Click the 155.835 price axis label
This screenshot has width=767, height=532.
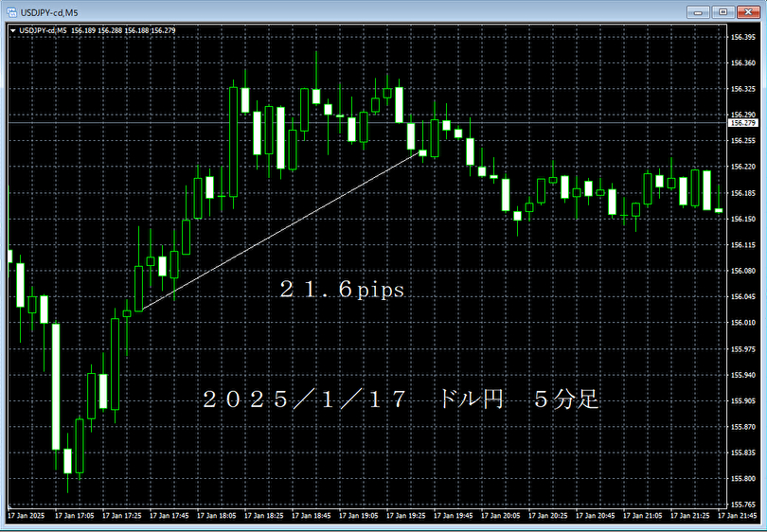point(743,452)
